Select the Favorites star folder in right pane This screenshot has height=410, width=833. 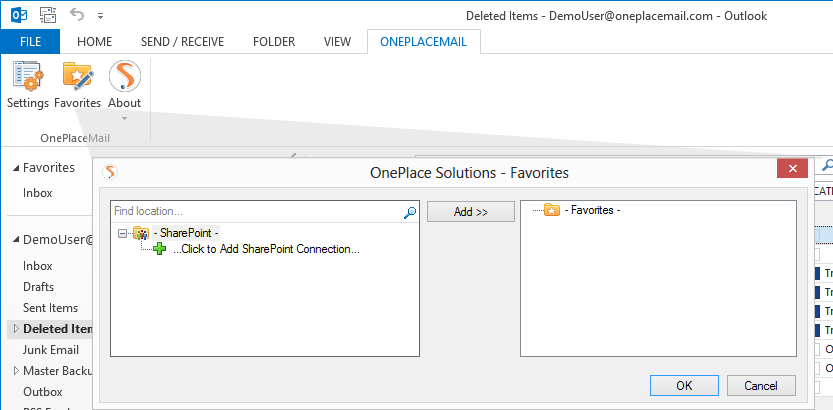click(x=551, y=210)
